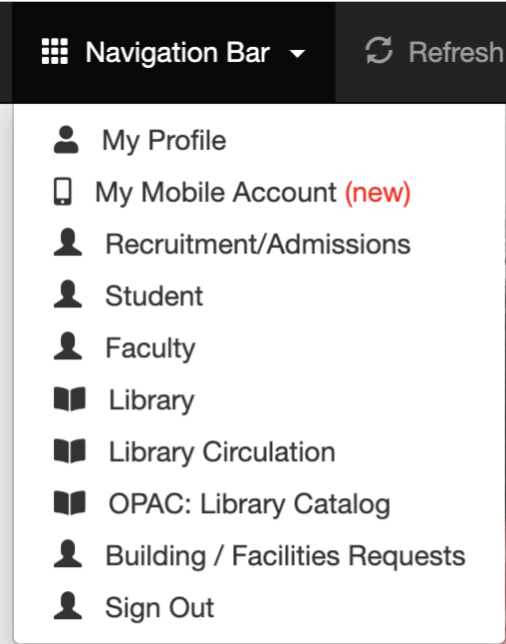The image size is (506, 644).
Task: Click the book icon beside Library
Action: tap(70, 398)
